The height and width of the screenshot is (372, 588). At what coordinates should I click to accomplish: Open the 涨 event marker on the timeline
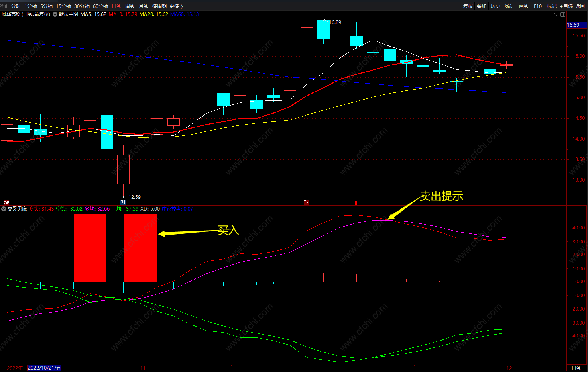pos(306,202)
